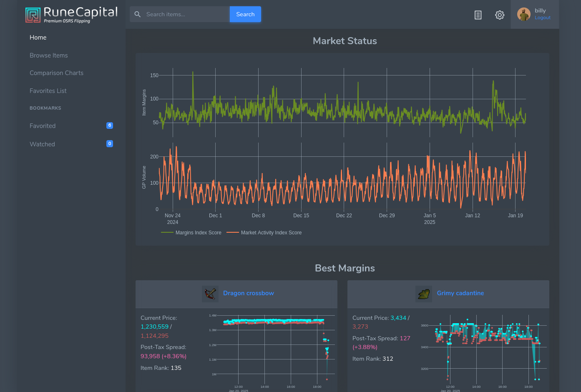Click the Watched count badge
Screen dimensions: 581x392
pos(110,144)
